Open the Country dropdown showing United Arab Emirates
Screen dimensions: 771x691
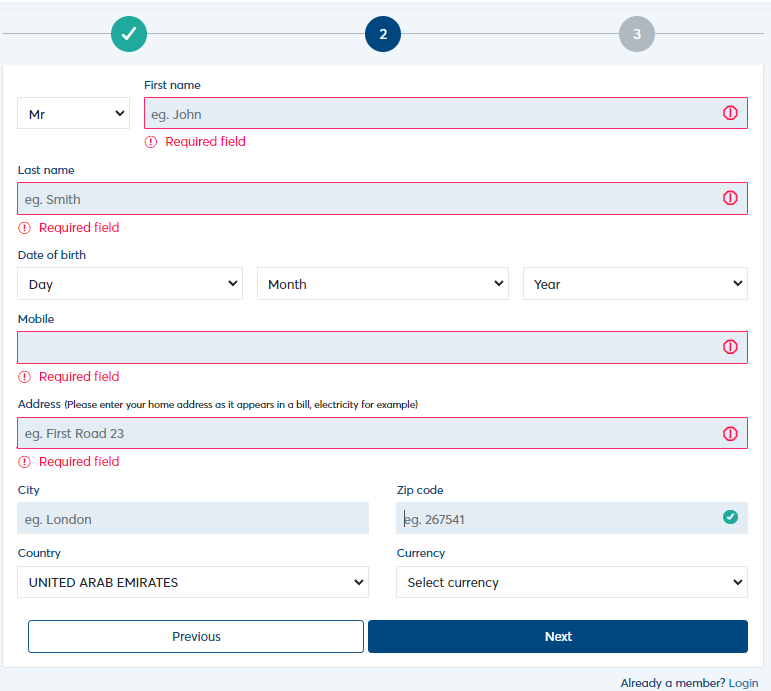[x=193, y=582]
